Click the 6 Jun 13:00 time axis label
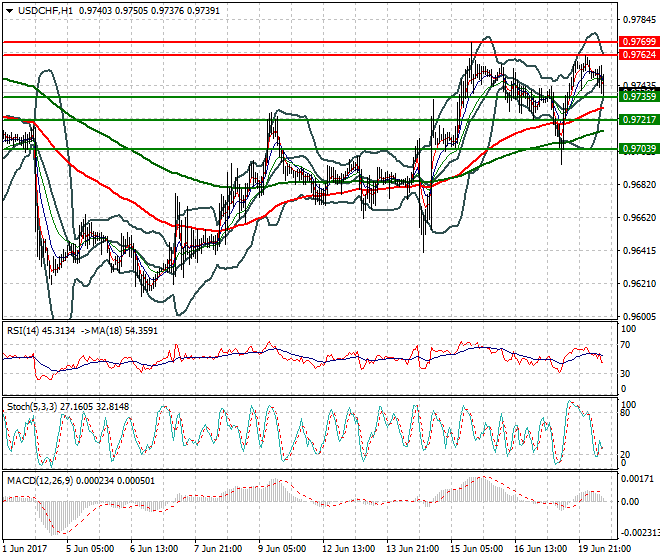Viewport: 660px width, 560px height. [x=154, y=549]
